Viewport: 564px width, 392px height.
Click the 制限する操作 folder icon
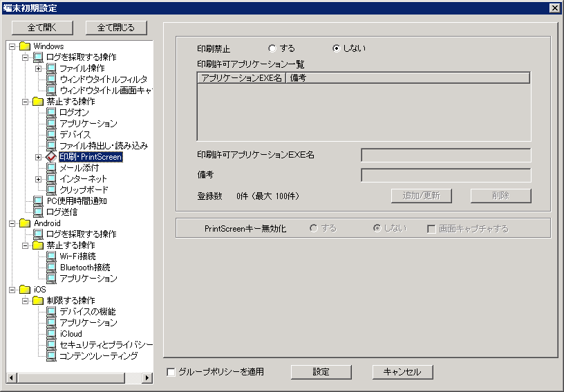point(38,301)
